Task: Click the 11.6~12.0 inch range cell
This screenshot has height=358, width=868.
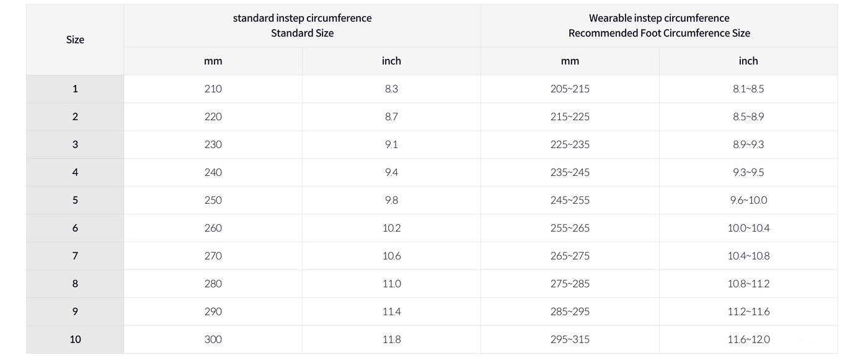Action: 748,339
